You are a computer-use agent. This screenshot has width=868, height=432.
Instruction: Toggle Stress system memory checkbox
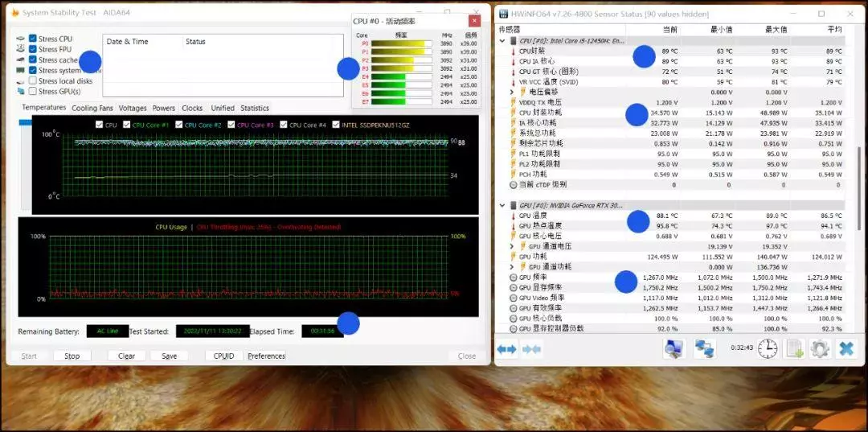pos(33,70)
